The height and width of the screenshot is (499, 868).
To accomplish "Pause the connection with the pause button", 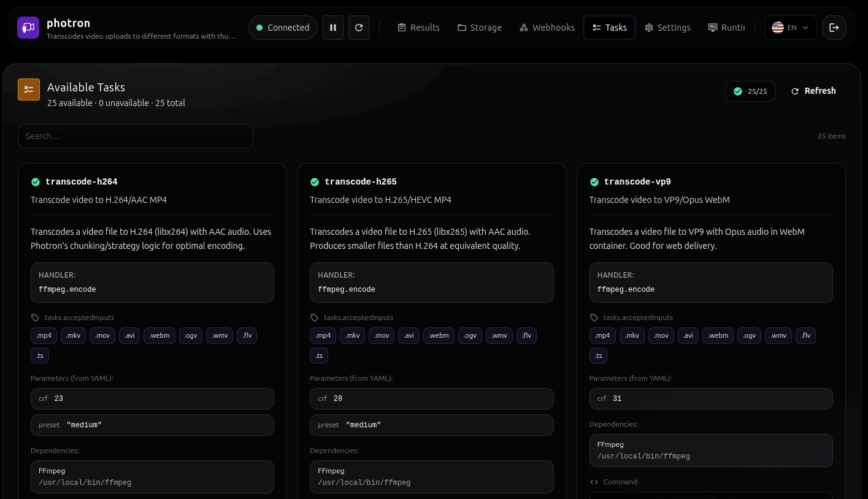I will click(x=333, y=28).
